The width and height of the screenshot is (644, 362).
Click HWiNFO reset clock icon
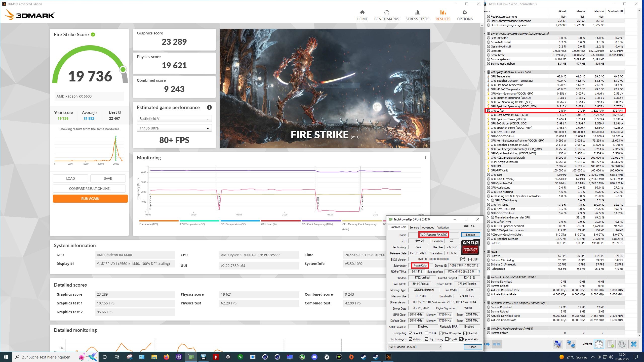pyautogui.click(x=599, y=344)
